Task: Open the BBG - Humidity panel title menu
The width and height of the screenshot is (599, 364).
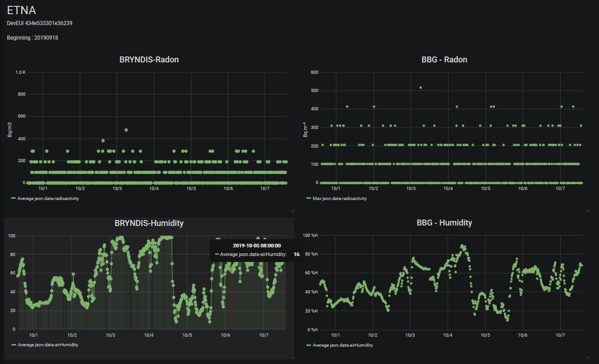Action: pyautogui.click(x=444, y=223)
